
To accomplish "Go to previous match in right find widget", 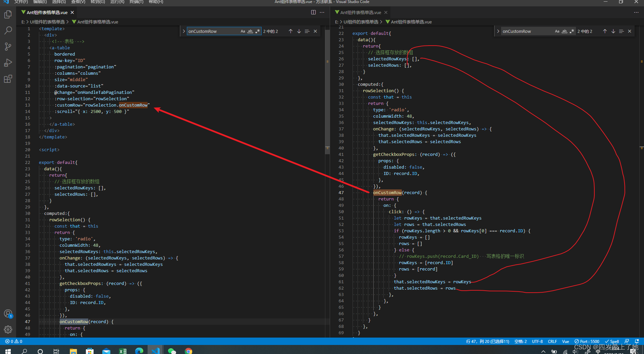I will click(x=605, y=31).
